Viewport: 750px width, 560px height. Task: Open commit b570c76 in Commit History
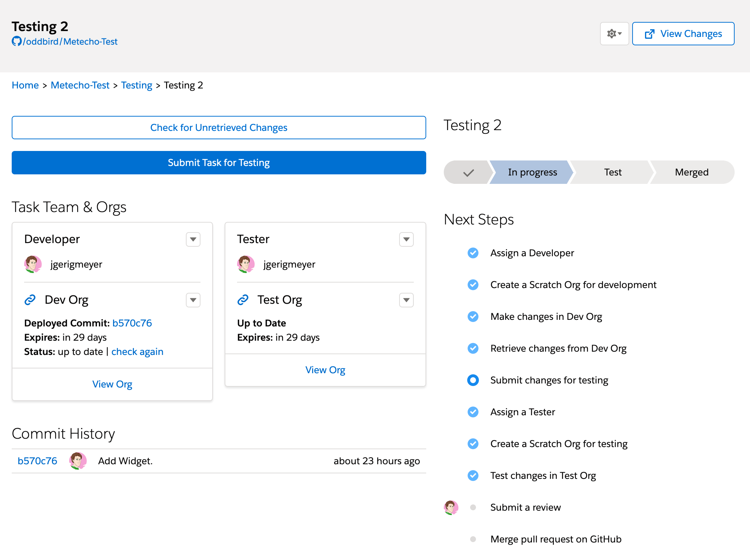[37, 461]
